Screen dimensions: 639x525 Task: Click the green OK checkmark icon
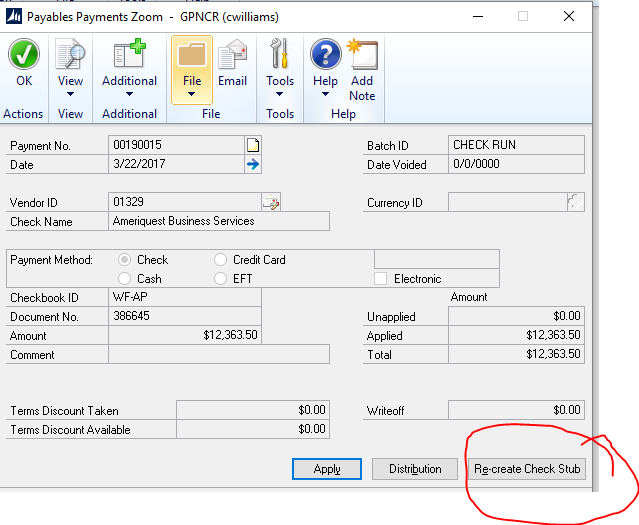click(x=23, y=56)
